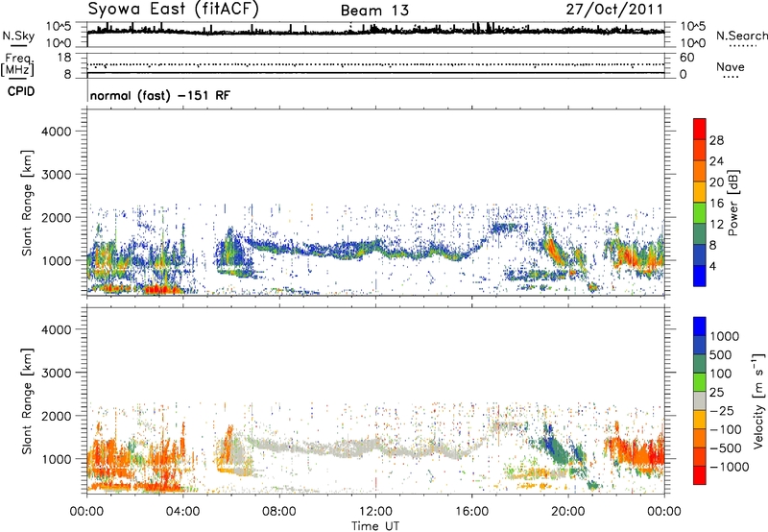
Task: Click the 'Syowa East (fitACF)' title text
Action: 174,9
